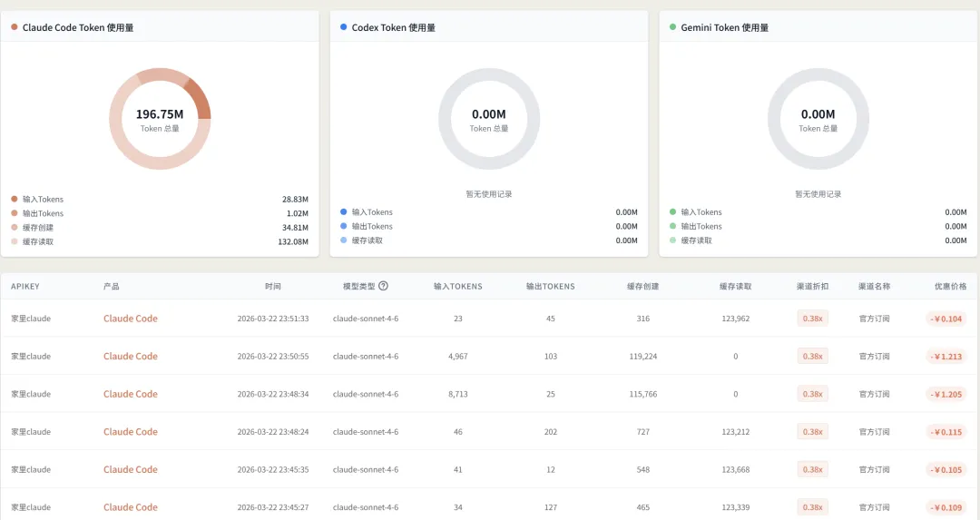Viewport: 980px width, 520px height.
Task: Click the orange dot in Claude Code Token card title
Action: (x=15, y=27)
